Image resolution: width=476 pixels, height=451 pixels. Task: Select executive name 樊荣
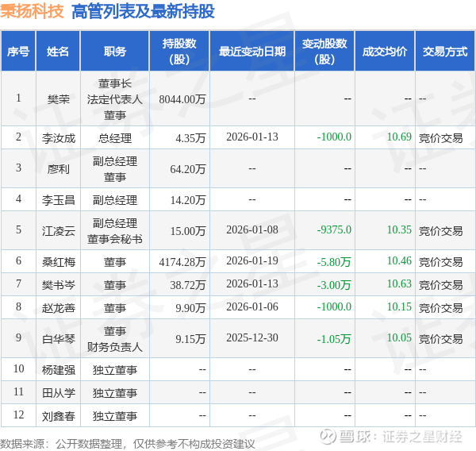point(58,99)
